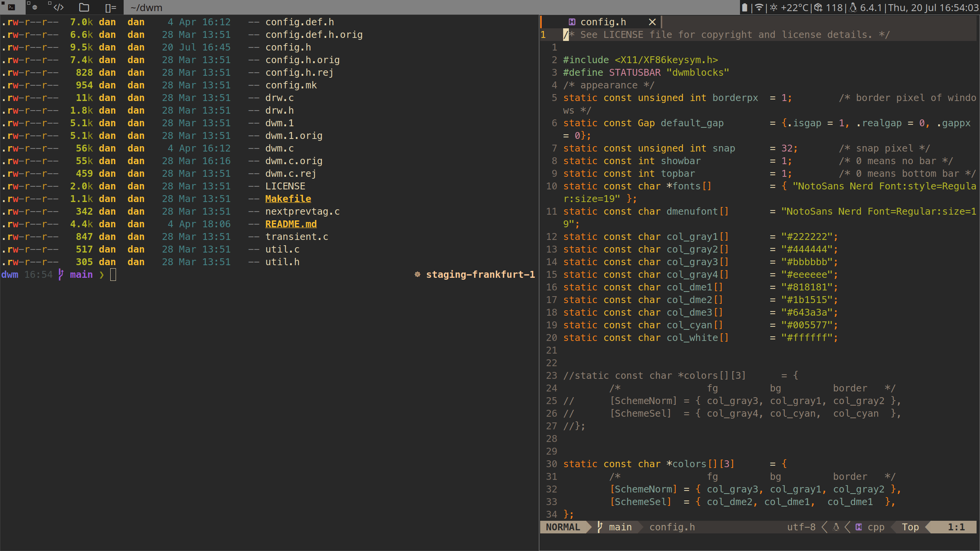The image size is (980, 551).
Task: Click the +22°C temperature reading
Action: tap(794, 8)
